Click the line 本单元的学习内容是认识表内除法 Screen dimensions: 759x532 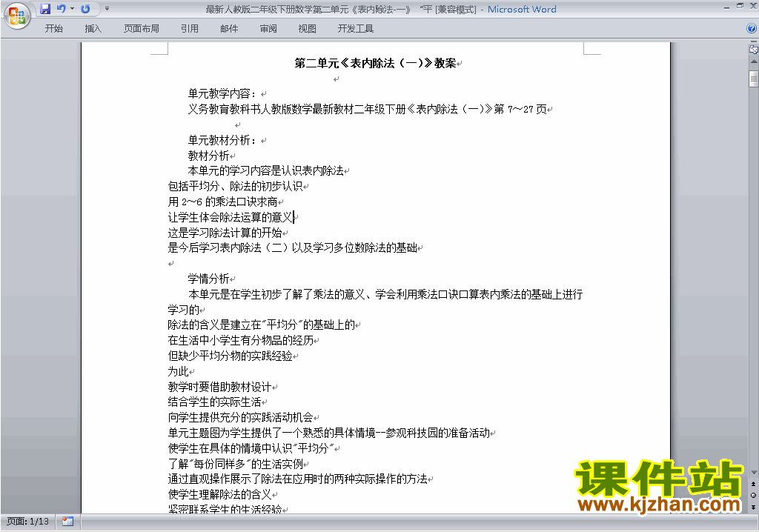(x=266, y=170)
